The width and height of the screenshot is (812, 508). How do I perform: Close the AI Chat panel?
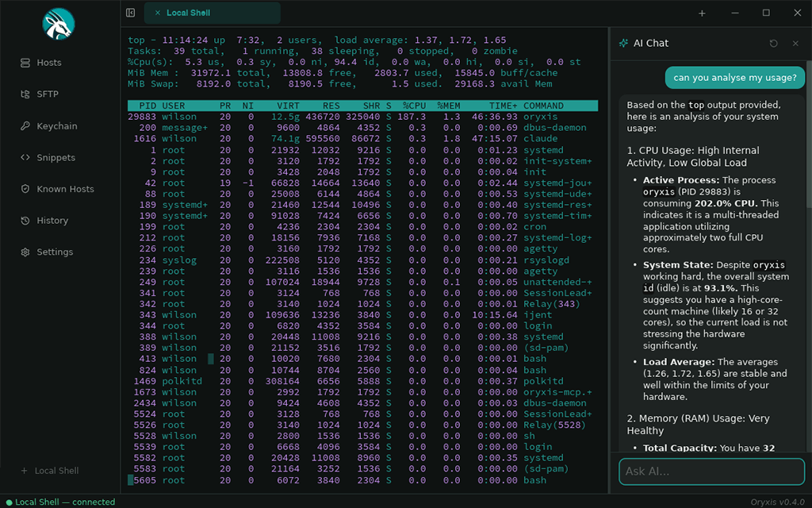coord(795,43)
